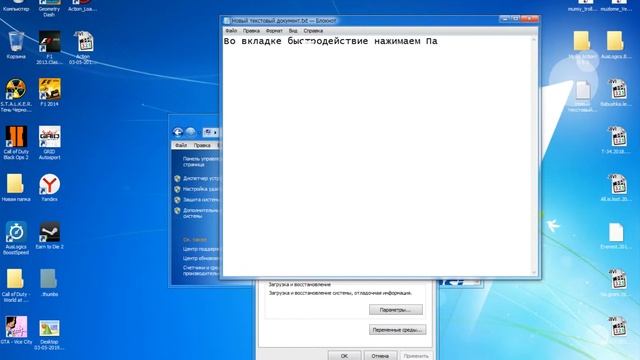Viewport: 640px width, 360px height.
Task: Go back in the System control panel window
Action: click(178, 132)
